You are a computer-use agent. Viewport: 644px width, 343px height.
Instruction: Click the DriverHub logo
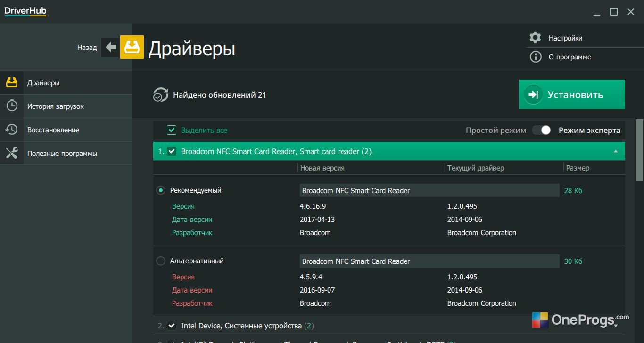[x=25, y=11]
